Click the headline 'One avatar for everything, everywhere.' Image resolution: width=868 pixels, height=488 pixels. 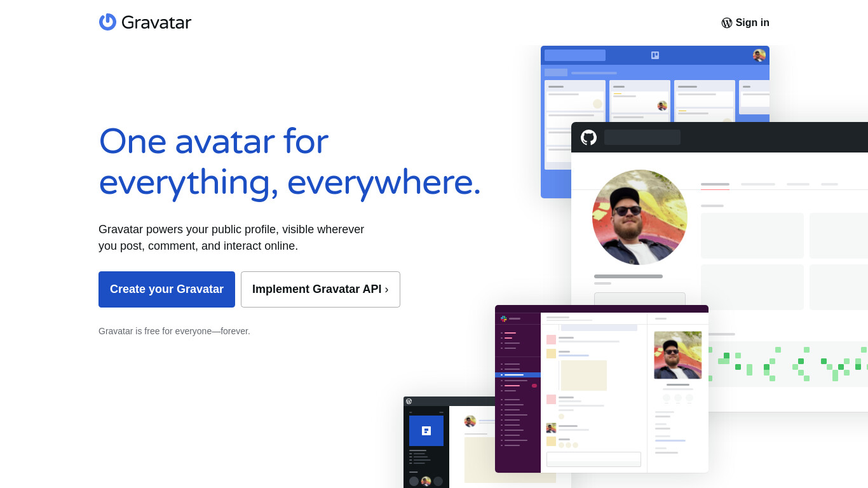(290, 162)
